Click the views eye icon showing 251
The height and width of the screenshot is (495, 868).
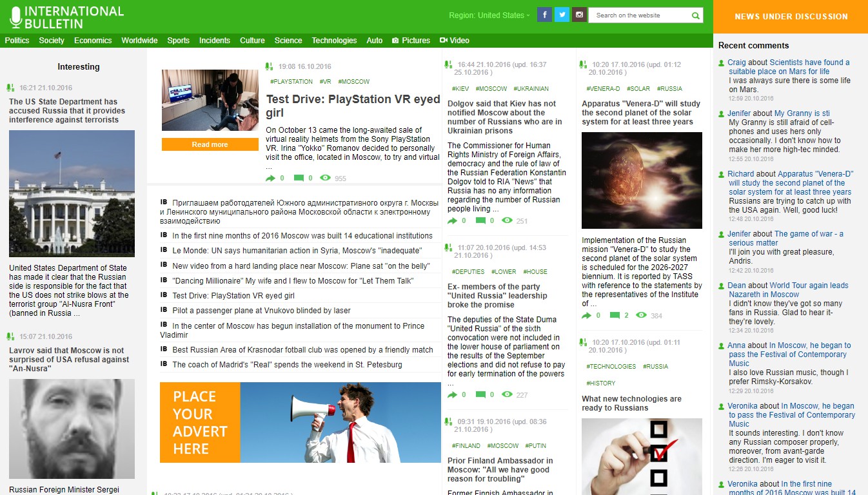tap(507, 220)
